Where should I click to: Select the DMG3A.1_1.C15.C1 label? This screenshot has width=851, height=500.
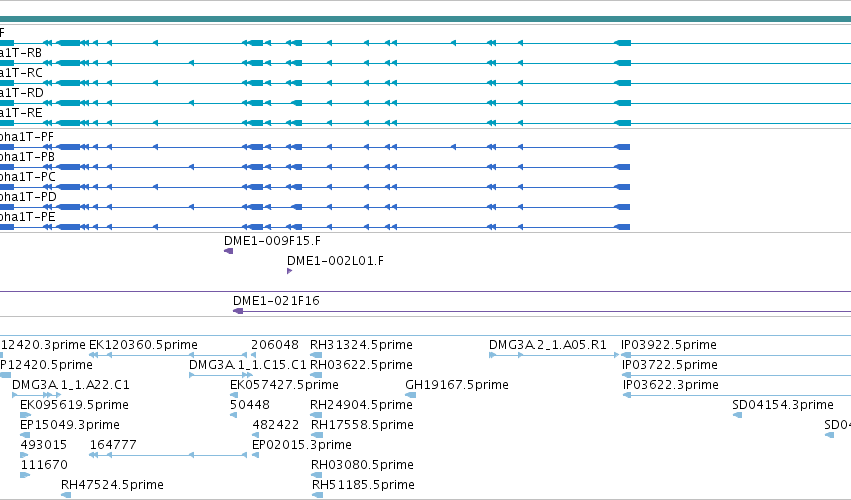click(248, 365)
